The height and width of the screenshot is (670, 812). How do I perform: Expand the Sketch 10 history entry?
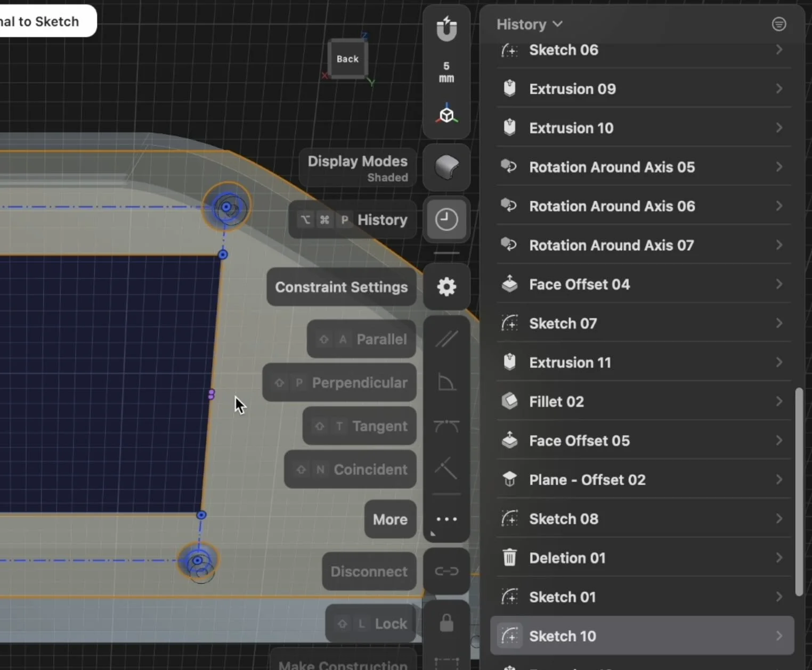(x=780, y=635)
